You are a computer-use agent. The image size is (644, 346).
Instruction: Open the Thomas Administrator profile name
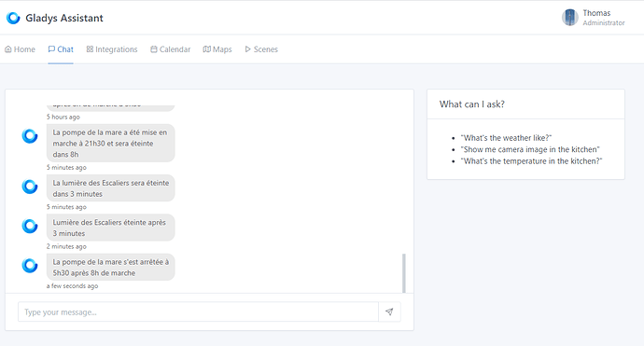click(596, 13)
